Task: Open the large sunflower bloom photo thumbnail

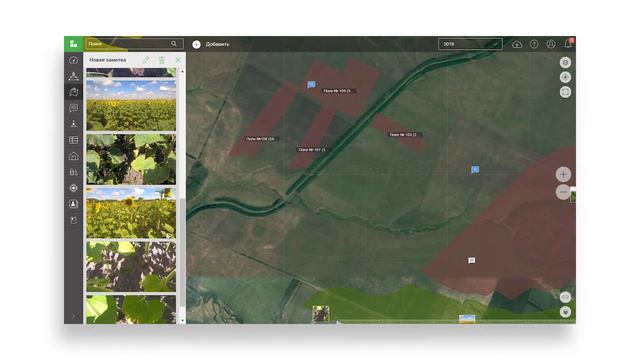Action: 131,213
